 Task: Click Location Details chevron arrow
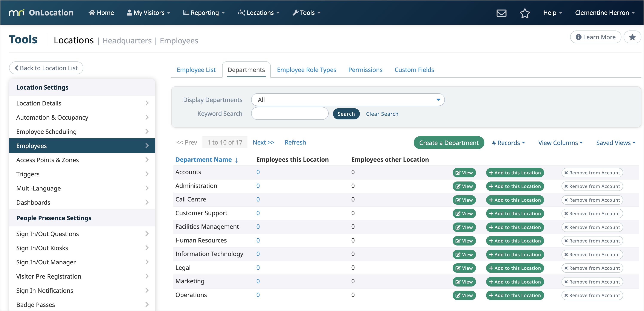click(147, 103)
